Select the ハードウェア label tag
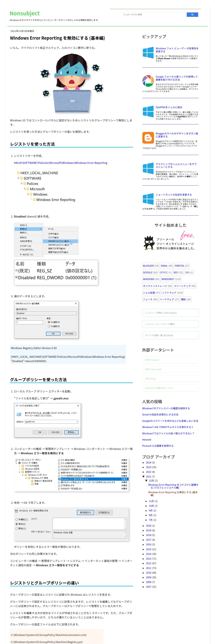Viewport: 215px width, 644px height. (x=169, y=299)
